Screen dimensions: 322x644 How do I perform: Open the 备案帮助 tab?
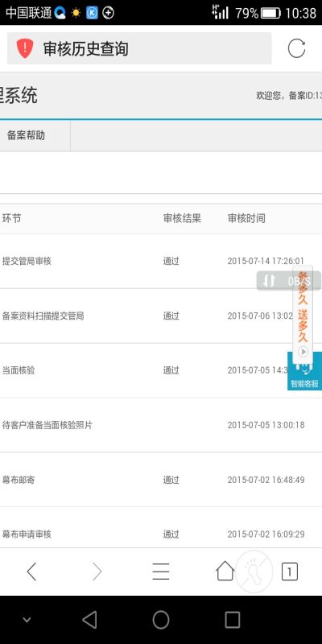[26, 135]
